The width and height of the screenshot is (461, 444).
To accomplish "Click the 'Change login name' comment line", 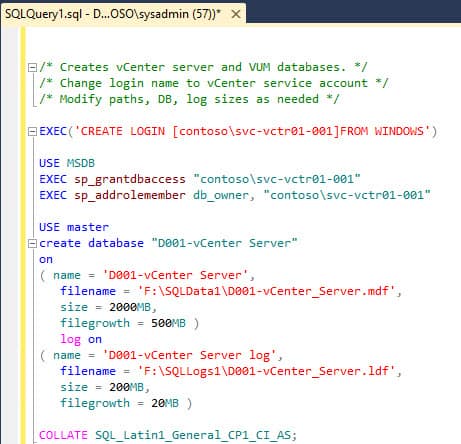I will point(214,83).
